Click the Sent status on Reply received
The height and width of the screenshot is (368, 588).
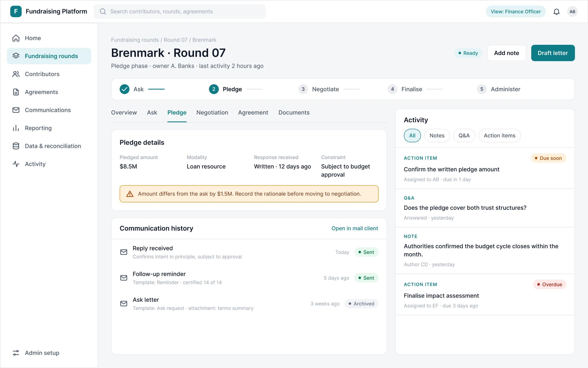(x=366, y=252)
